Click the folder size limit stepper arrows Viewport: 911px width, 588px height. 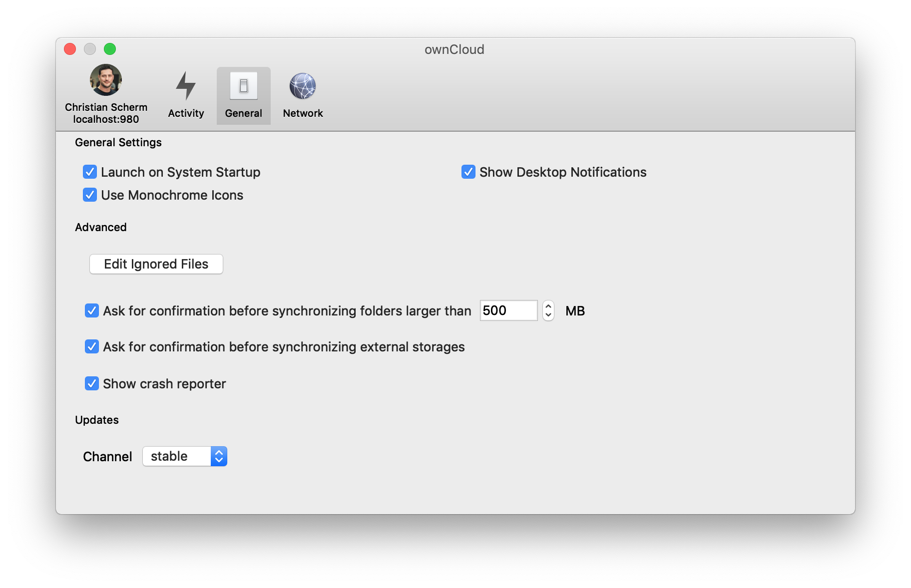548,310
